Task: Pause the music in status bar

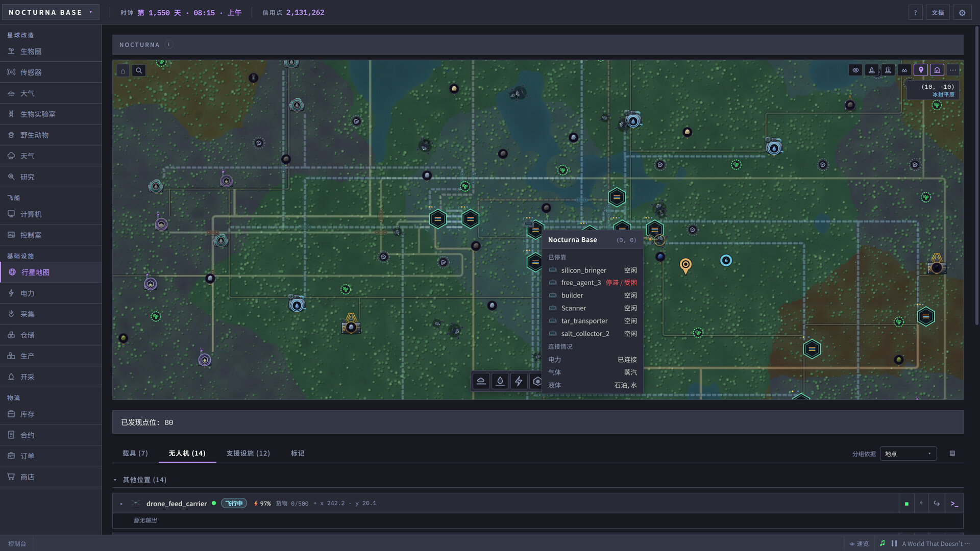Action: tap(894, 543)
